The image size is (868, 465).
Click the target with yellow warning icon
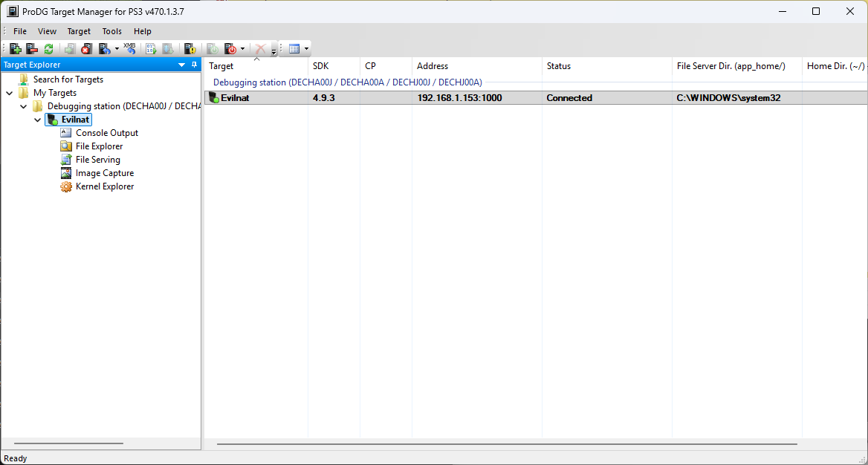190,49
